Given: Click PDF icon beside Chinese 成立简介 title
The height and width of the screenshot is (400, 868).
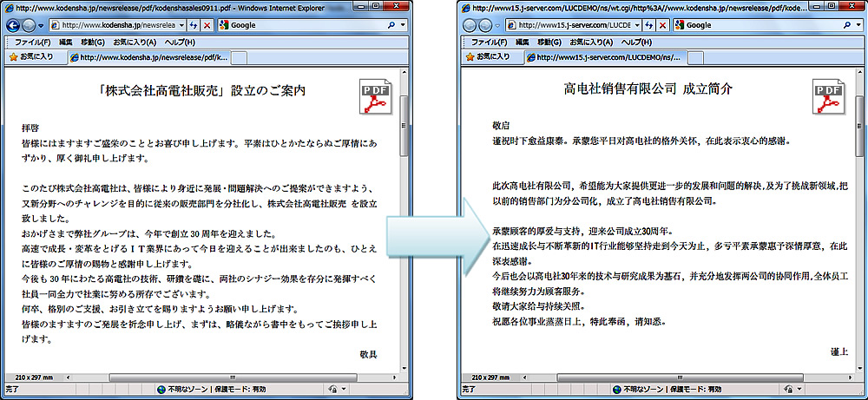Looking at the screenshot, I should coord(829,97).
